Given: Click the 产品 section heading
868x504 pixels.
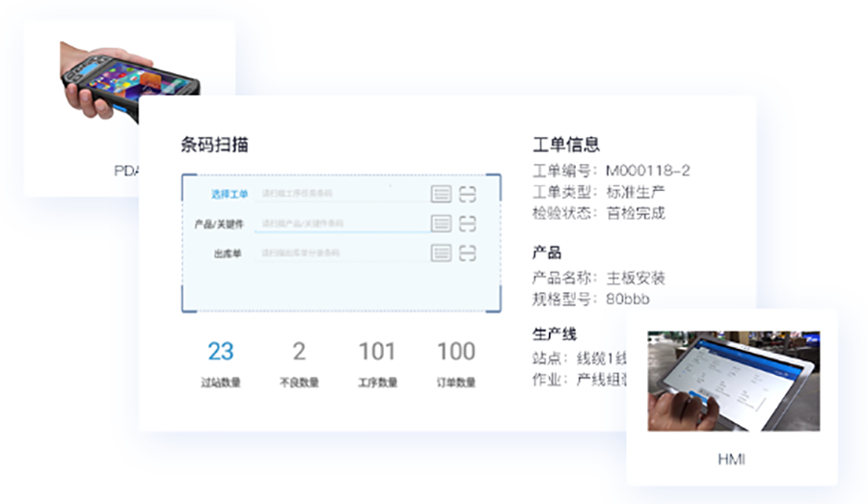Looking at the screenshot, I should point(547,252).
